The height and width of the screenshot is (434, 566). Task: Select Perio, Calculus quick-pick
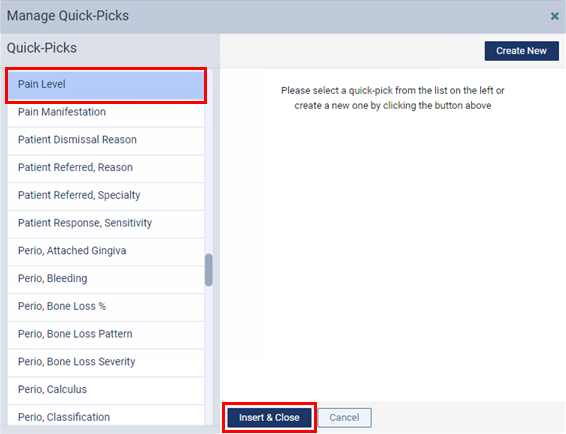point(106,391)
